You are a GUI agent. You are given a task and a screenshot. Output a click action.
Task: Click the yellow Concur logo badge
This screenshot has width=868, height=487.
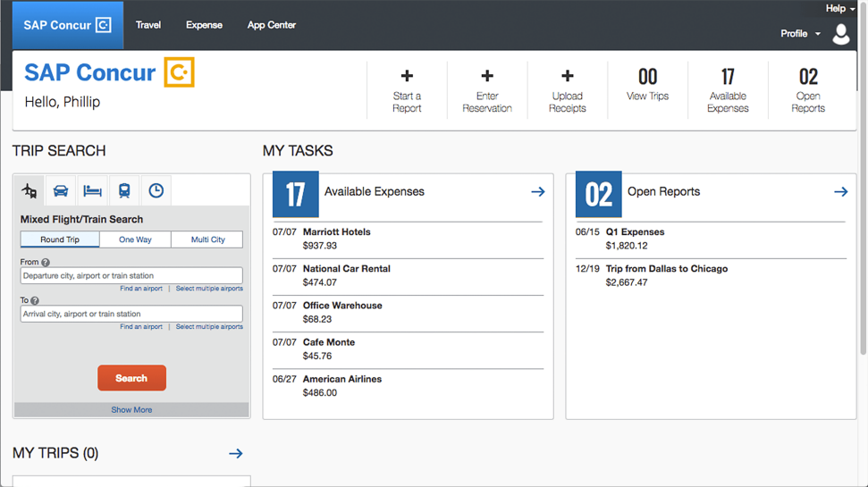click(x=180, y=72)
